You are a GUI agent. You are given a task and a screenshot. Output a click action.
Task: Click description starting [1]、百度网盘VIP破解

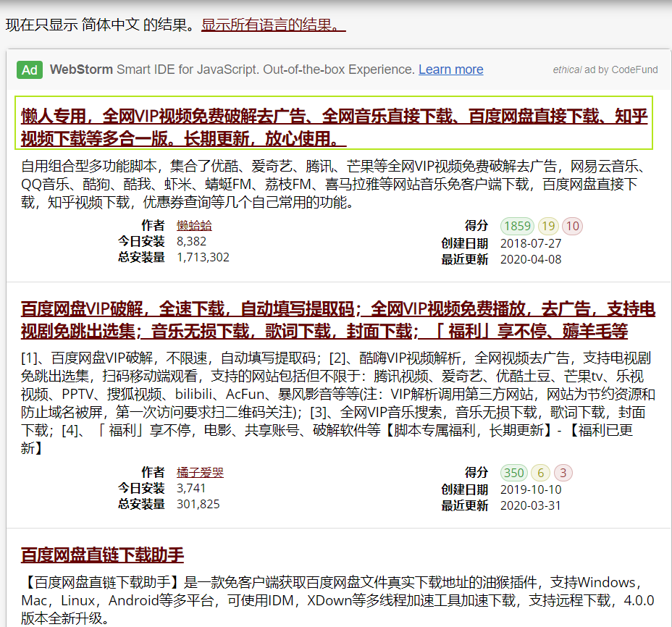[337, 403]
